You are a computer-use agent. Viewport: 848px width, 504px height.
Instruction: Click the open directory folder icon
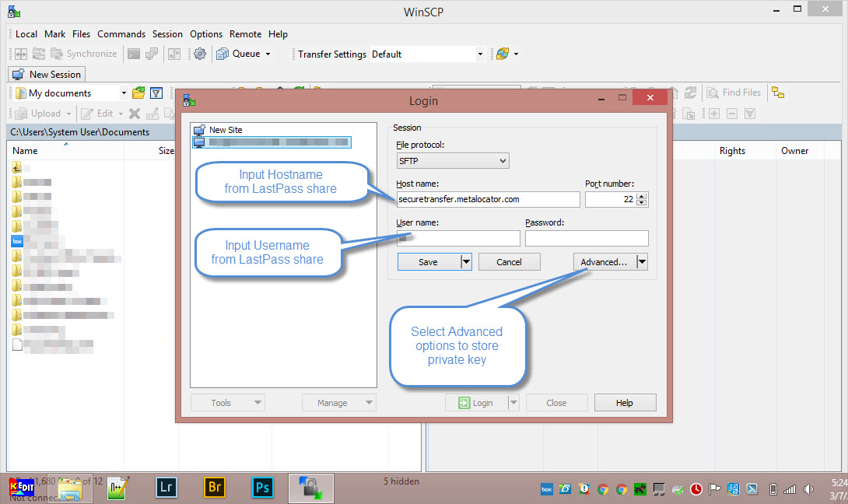[x=139, y=93]
